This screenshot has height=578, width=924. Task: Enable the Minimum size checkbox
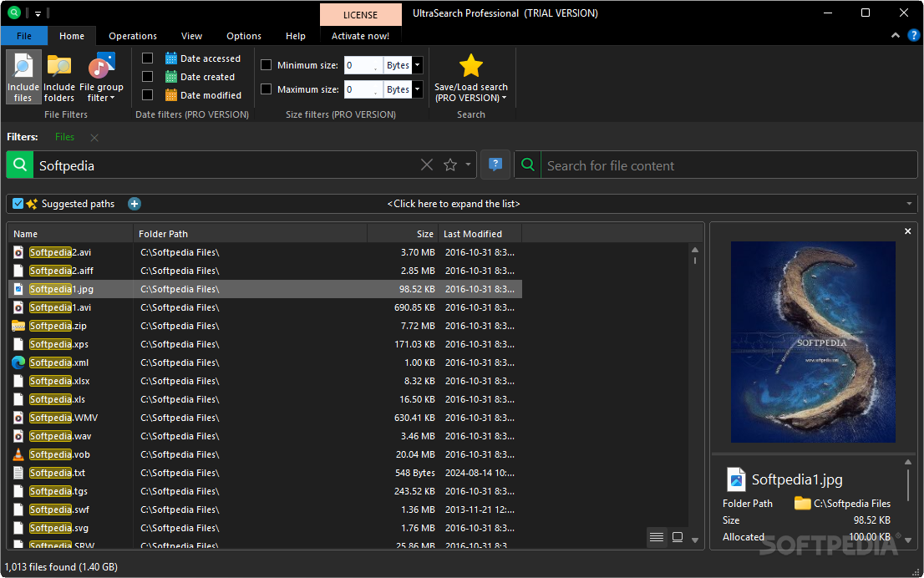tap(267, 65)
